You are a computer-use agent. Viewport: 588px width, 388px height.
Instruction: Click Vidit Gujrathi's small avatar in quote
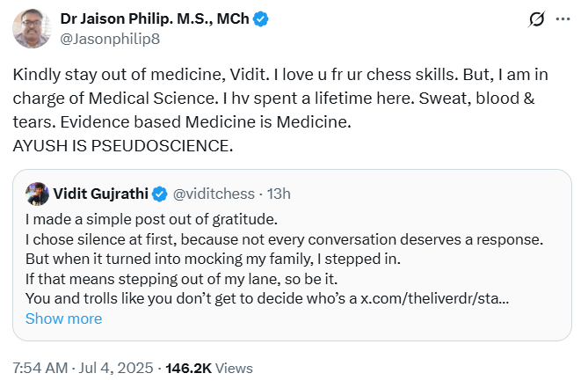37,194
